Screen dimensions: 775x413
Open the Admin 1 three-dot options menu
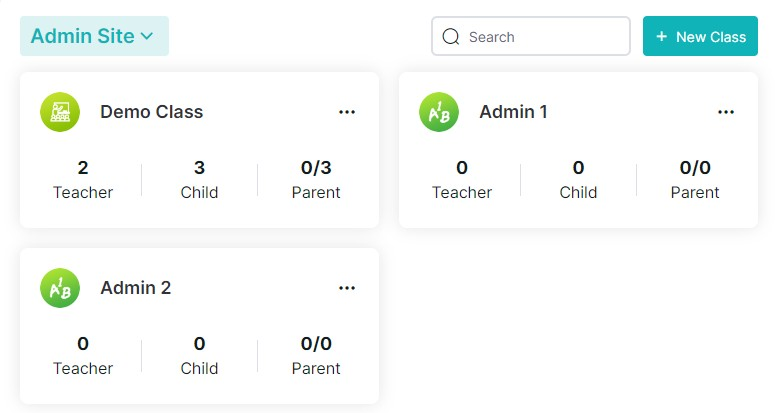tap(726, 112)
